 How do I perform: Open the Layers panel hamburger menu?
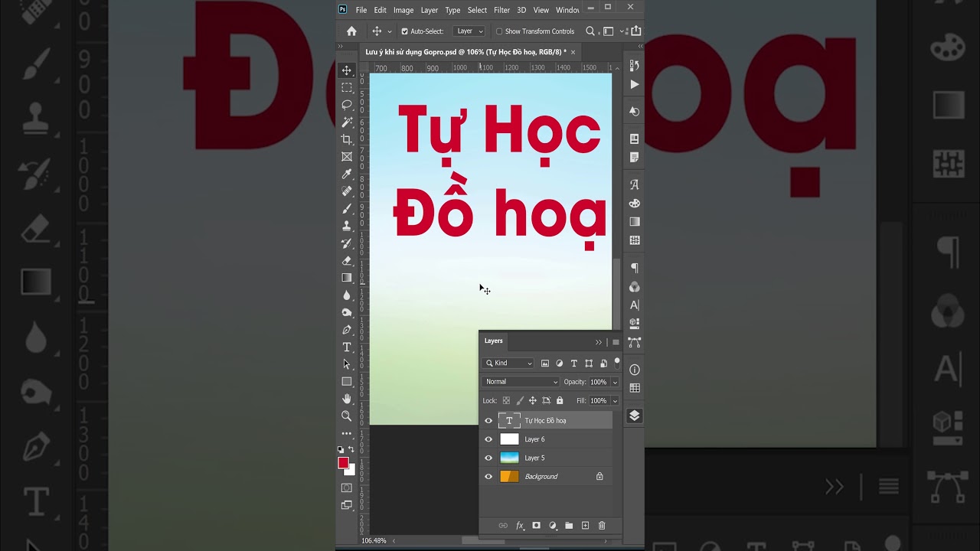(616, 342)
